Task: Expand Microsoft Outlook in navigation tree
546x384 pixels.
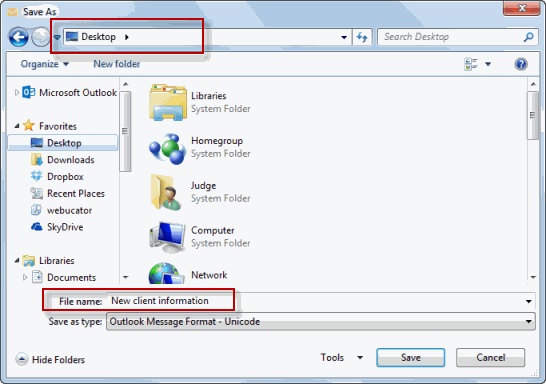Action: tap(16, 93)
